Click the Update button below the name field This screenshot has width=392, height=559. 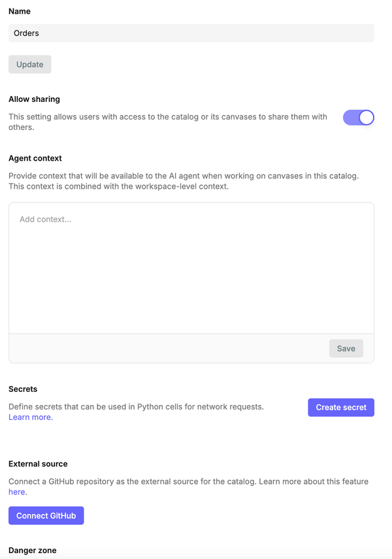pos(29,64)
